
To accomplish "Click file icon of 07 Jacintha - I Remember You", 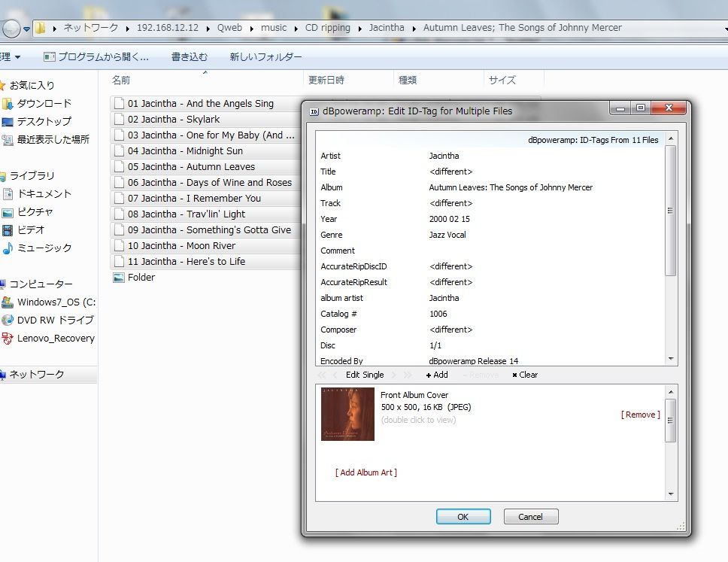I will coord(120,198).
